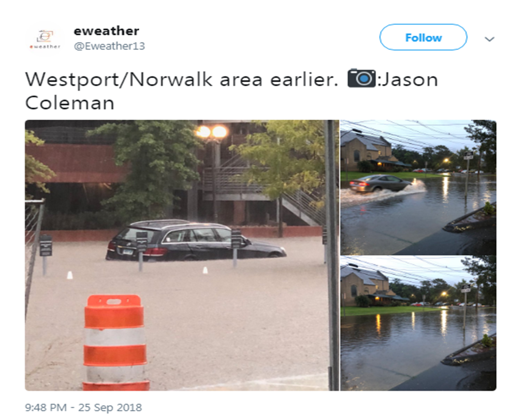
Task: Click the orange traffic barrel in the photo
Action: (x=115, y=342)
